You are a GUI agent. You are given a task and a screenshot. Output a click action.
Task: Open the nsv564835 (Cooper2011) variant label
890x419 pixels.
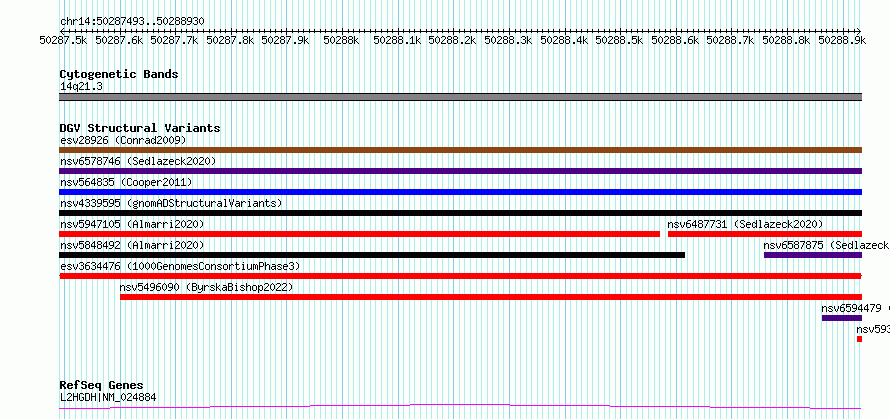click(x=126, y=182)
